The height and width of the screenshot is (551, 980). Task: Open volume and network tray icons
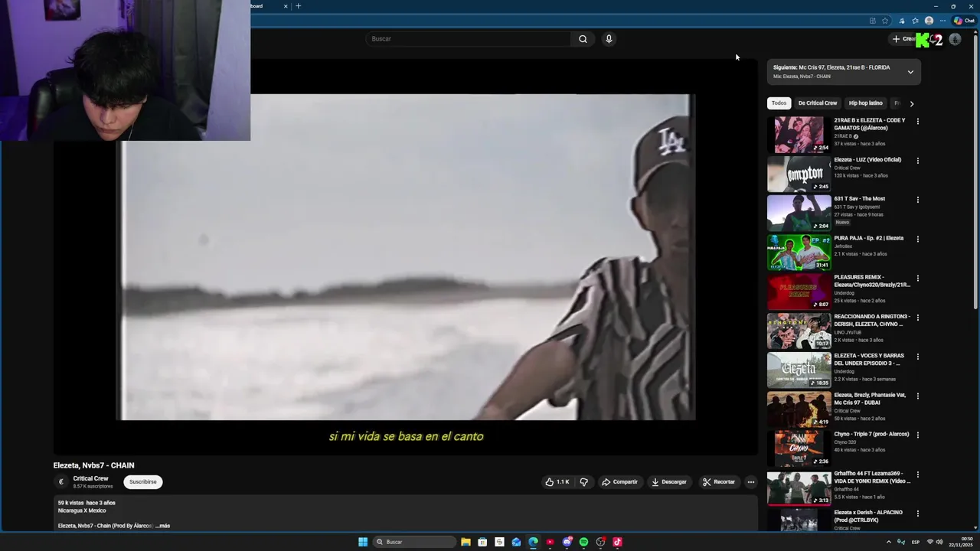tap(934, 542)
